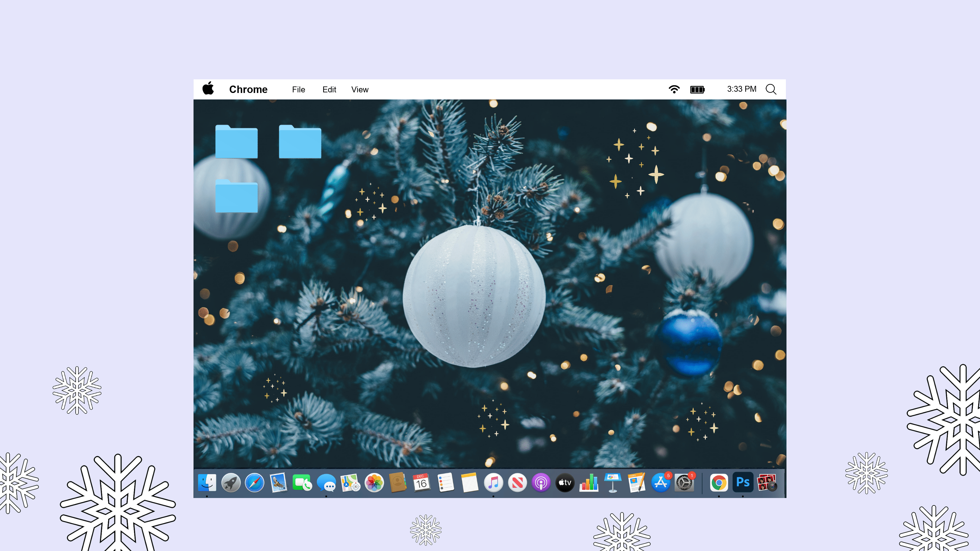This screenshot has width=980, height=551.
Task: Open the View menu
Action: 360,89
